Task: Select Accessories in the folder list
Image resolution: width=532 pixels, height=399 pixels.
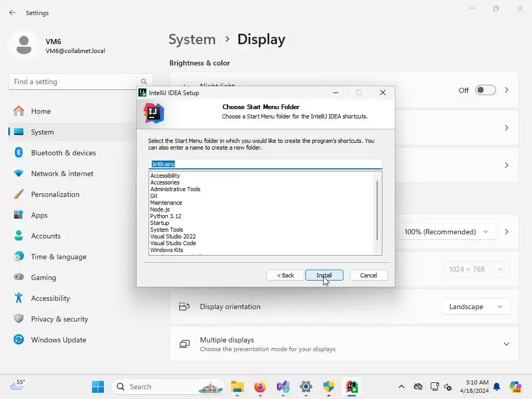Action: coord(165,182)
